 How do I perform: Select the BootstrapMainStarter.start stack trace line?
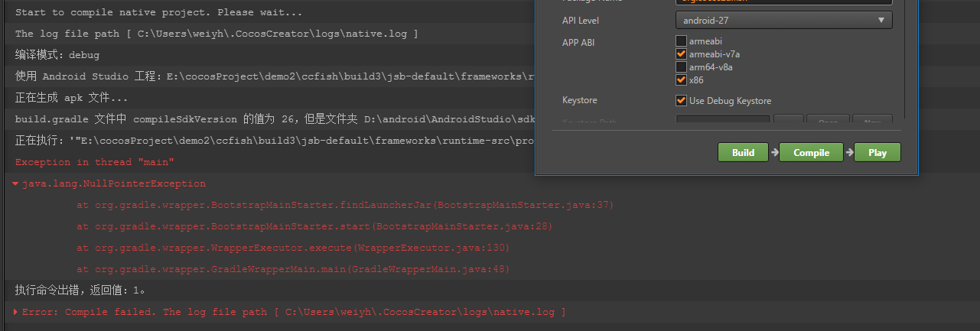coord(314,226)
